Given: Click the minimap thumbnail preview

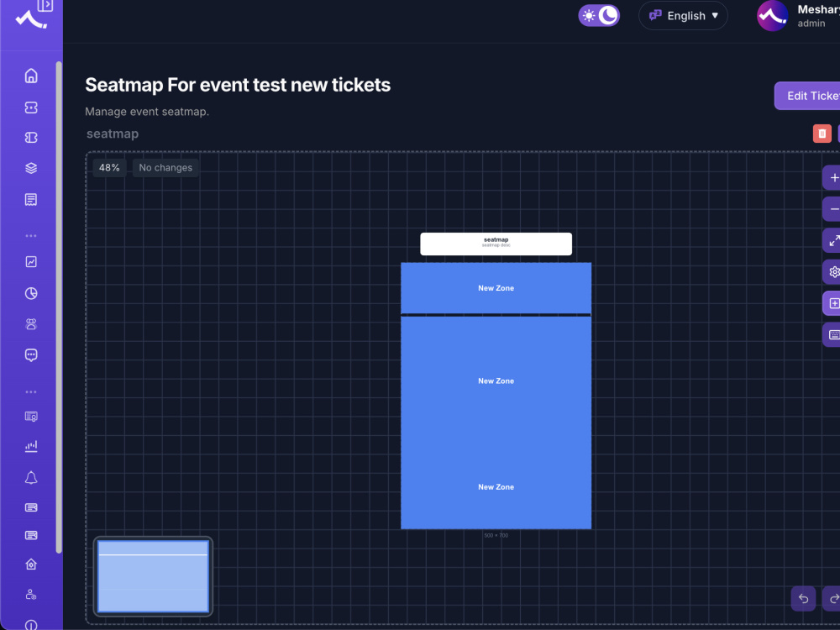Looking at the screenshot, I should [153, 576].
